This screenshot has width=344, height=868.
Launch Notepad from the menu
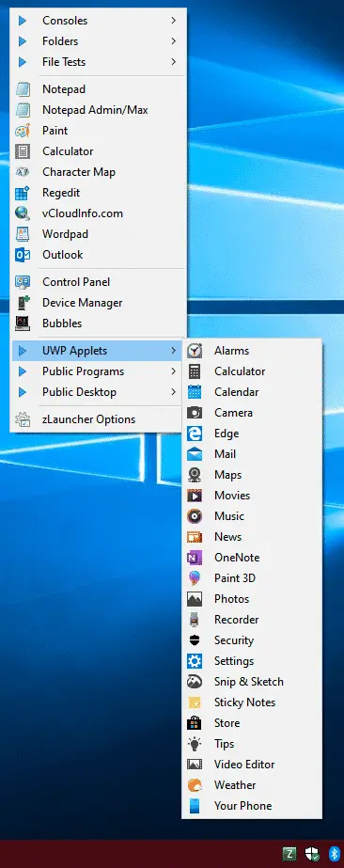coord(97,89)
